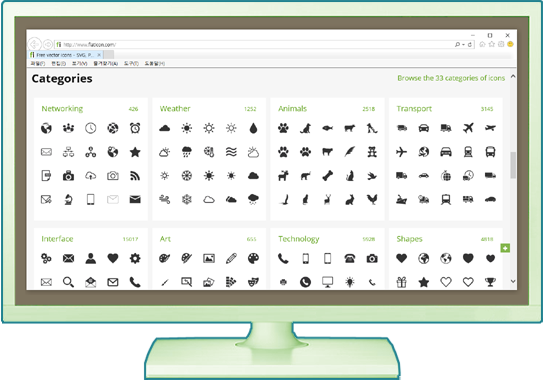Open browser tools gear icon

pyautogui.click(x=501, y=44)
